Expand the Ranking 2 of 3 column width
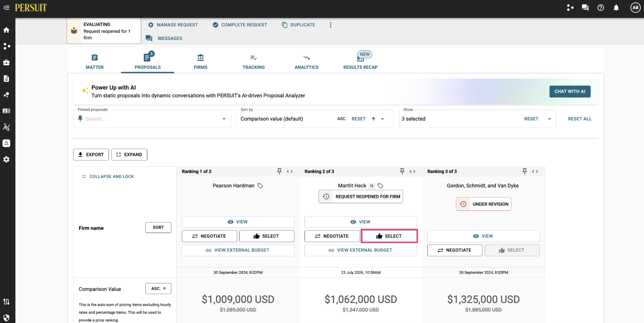The height and width of the screenshot is (323, 644). (412, 171)
